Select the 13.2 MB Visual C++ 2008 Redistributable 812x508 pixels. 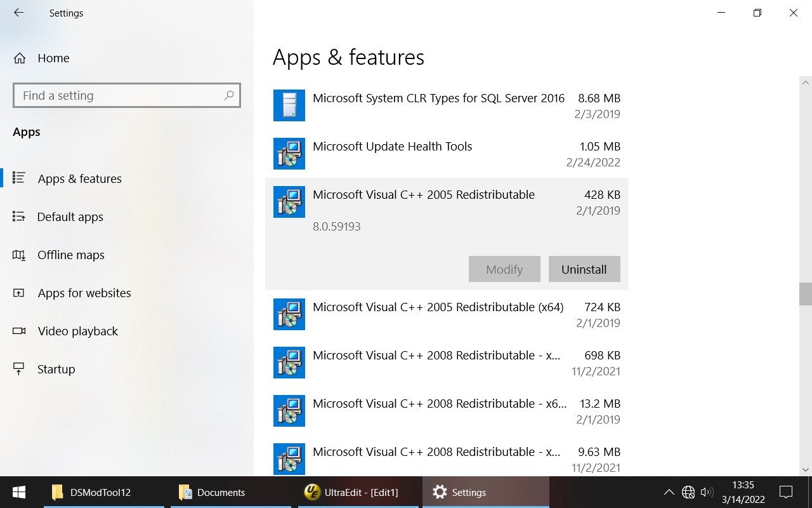pos(447,411)
